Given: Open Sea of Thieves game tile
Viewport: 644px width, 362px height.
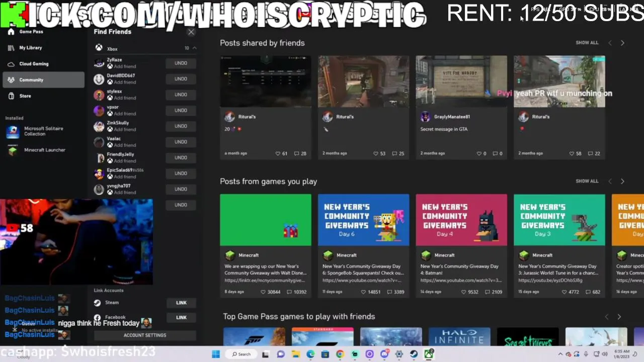Looking at the screenshot, I should click(528, 337).
